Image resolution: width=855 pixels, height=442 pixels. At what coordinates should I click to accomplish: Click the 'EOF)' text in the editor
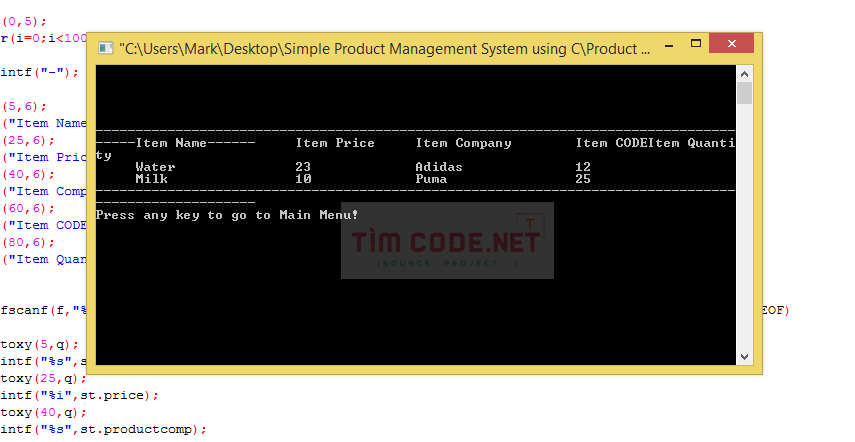776,311
